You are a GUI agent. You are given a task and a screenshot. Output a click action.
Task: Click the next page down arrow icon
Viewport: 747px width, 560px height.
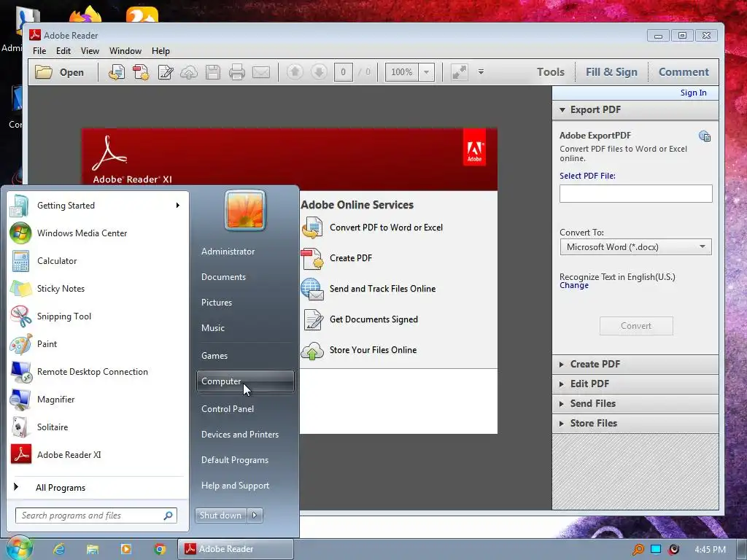click(319, 72)
